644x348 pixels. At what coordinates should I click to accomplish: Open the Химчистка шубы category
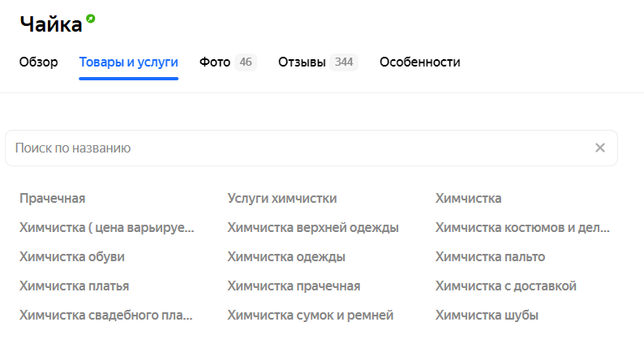click(x=487, y=315)
